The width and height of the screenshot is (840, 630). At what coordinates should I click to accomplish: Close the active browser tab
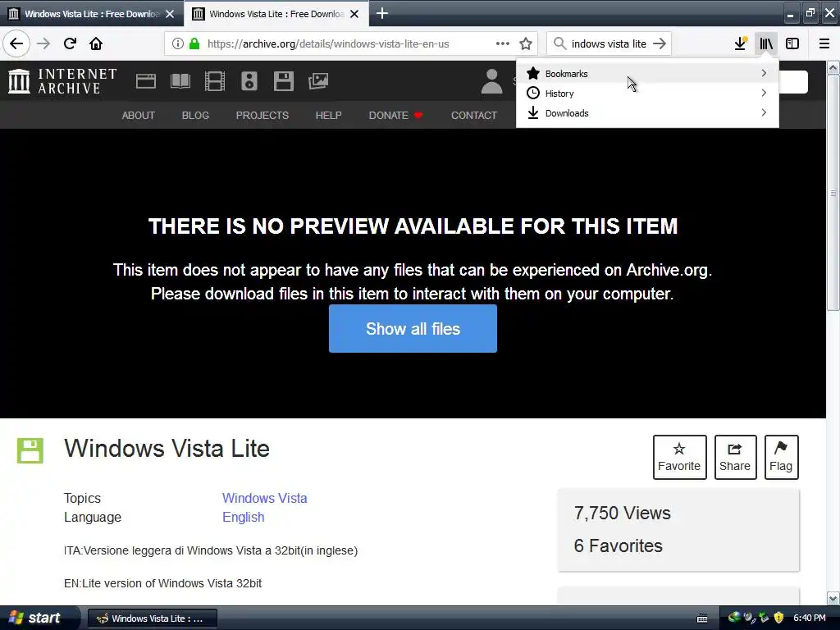tap(354, 14)
